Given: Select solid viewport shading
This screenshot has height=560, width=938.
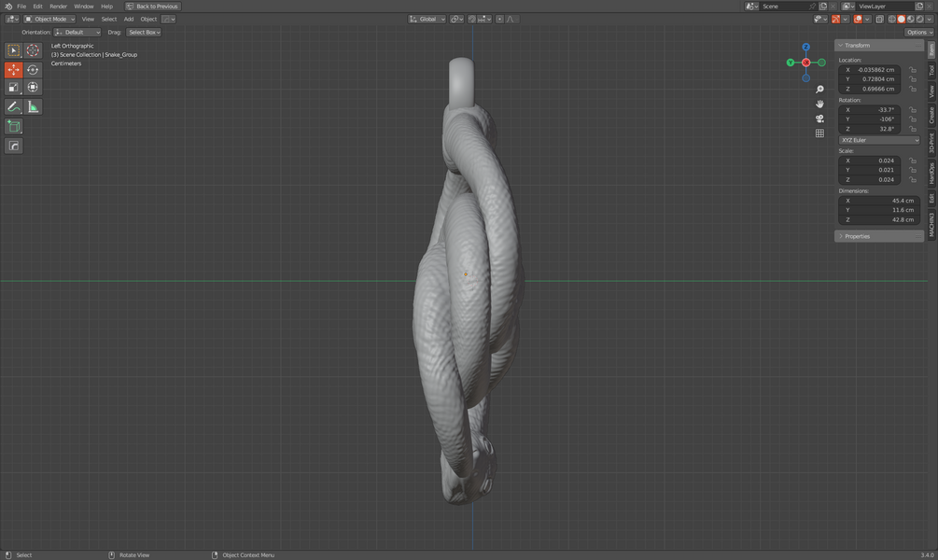Looking at the screenshot, I should click(x=901, y=20).
